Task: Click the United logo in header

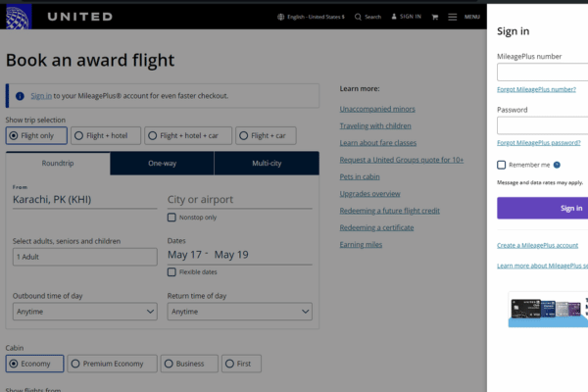Action: click(60, 17)
